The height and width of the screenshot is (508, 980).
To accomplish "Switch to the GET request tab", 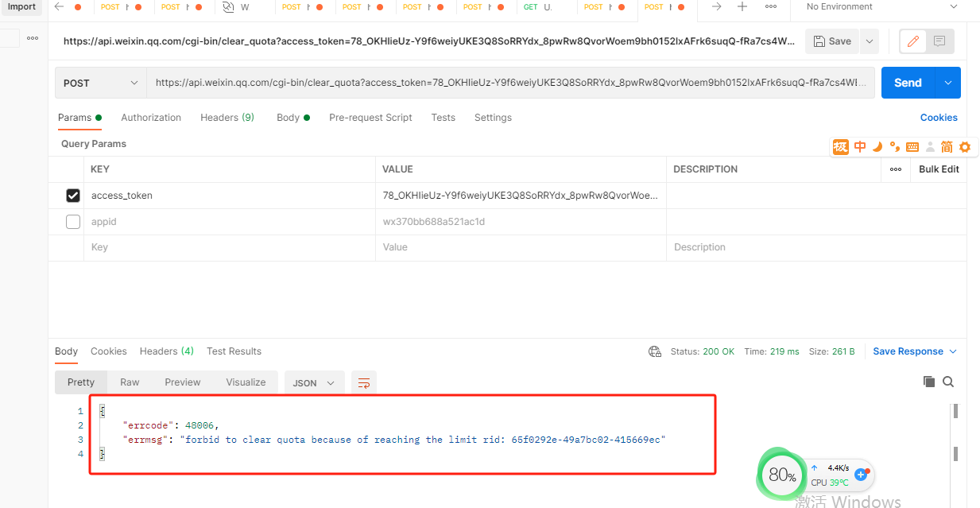I will (x=537, y=7).
